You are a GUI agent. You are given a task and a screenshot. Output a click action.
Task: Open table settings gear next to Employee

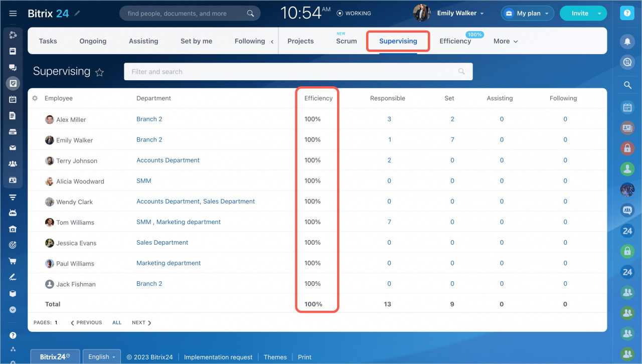35,98
